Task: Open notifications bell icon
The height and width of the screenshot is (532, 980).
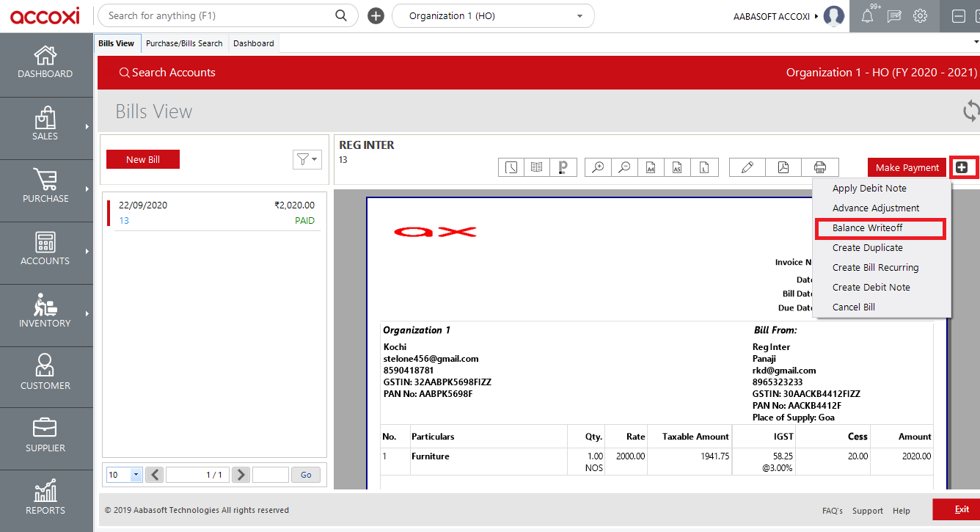Action: [868, 15]
